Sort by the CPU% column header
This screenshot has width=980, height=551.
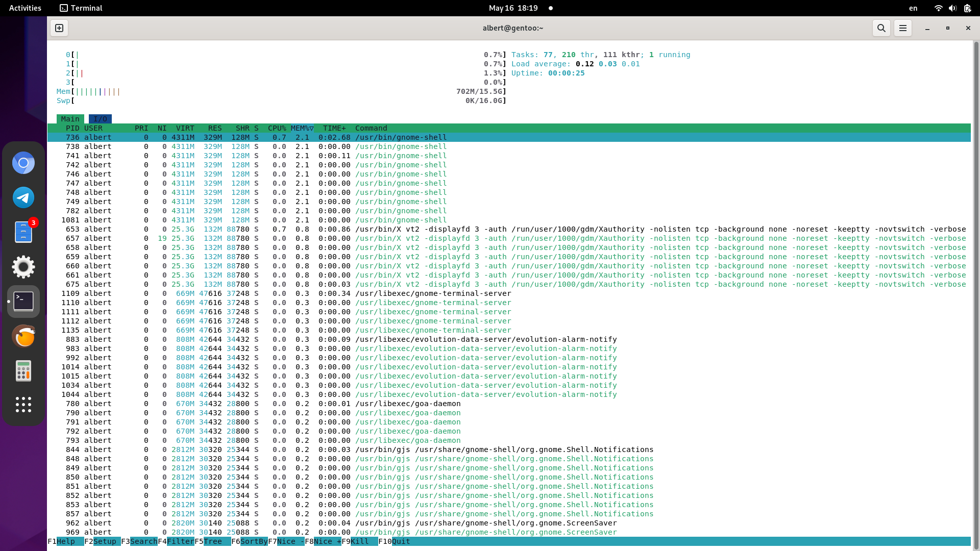(277, 128)
